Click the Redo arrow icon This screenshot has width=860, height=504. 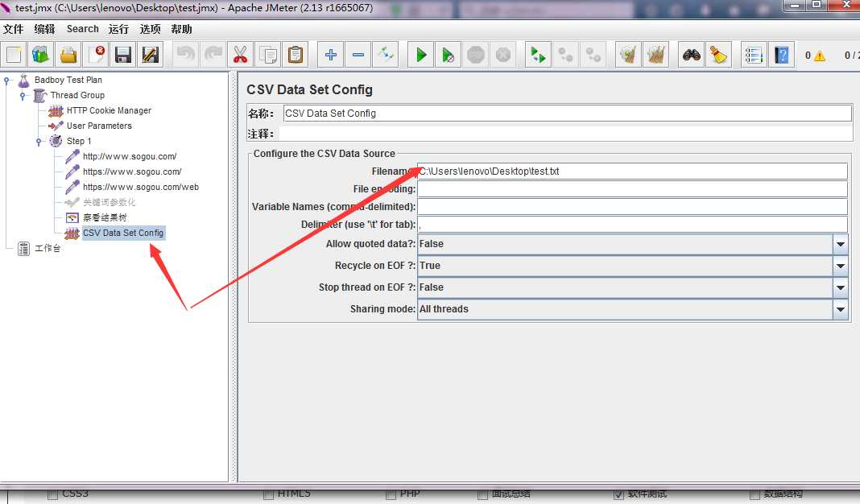pos(213,55)
